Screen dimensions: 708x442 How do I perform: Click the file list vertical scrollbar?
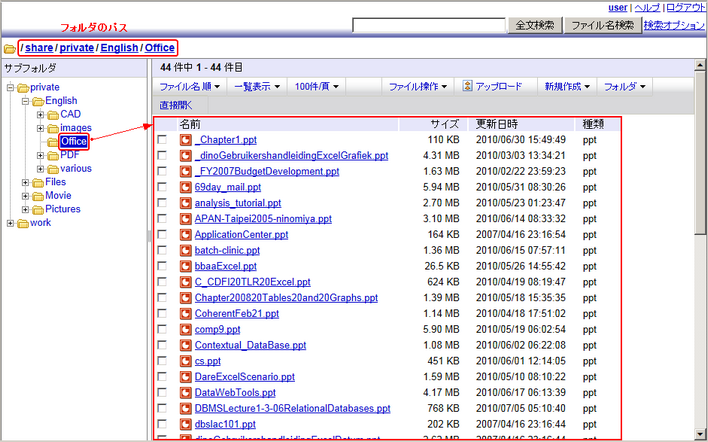point(700,200)
